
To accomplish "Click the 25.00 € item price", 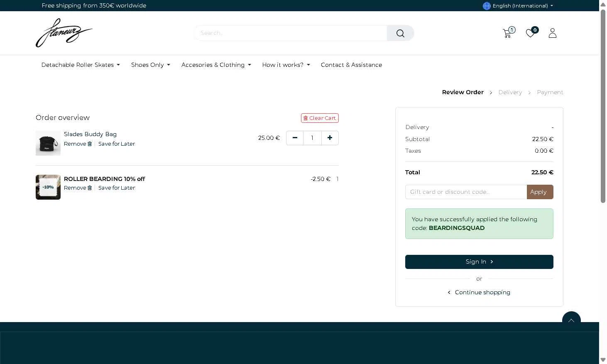I will [x=269, y=138].
